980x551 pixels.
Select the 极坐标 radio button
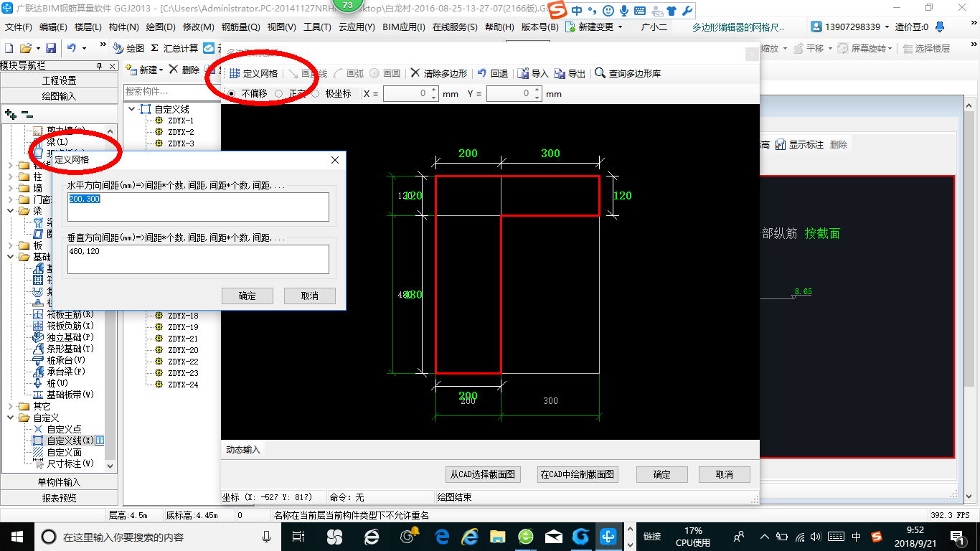coord(315,94)
